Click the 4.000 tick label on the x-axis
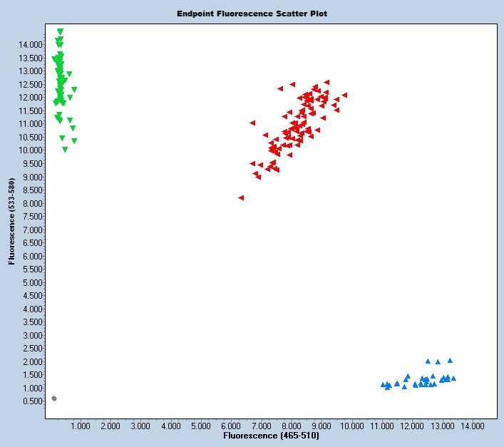 click(170, 426)
